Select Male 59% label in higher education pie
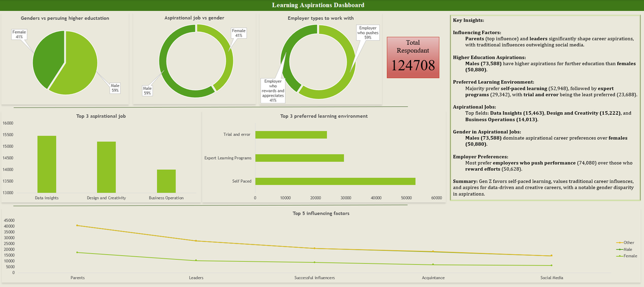 pos(115,88)
